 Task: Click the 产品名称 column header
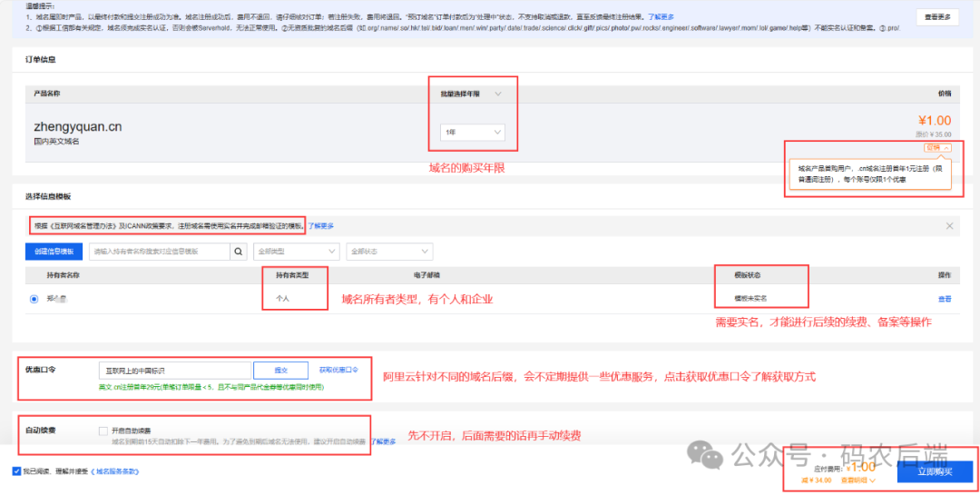coord(47,94)
